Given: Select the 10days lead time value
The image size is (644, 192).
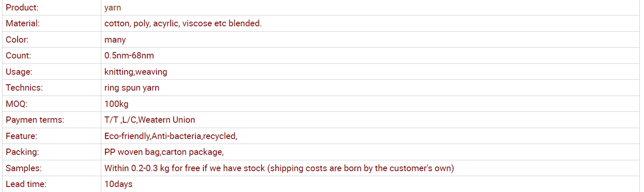Looking at the screenshot, I should click(x=118, y=184).
